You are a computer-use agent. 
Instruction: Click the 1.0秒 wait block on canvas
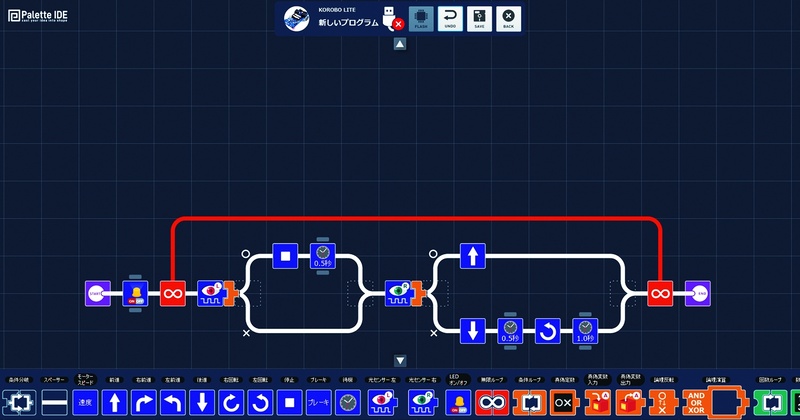point(585,331)
